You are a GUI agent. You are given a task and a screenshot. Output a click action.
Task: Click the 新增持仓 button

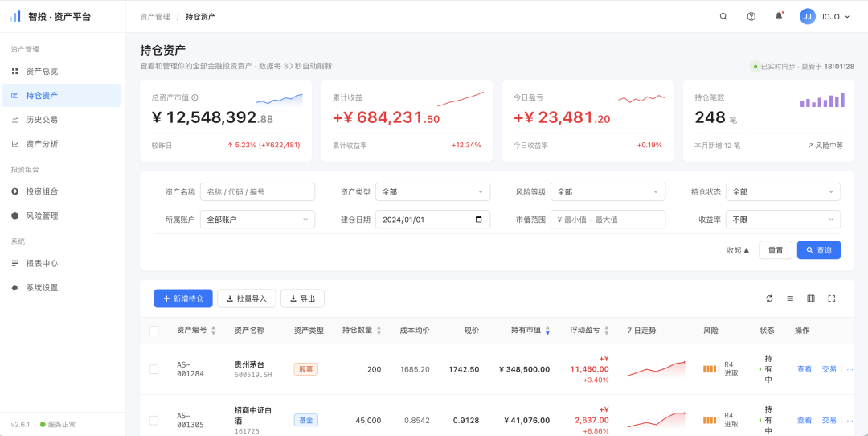183,298
